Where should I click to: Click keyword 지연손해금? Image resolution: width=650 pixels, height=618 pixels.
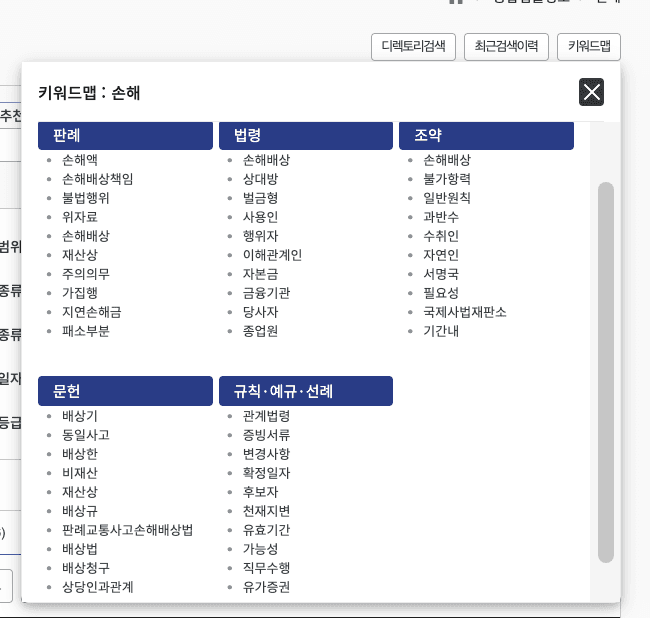(92, 312)
